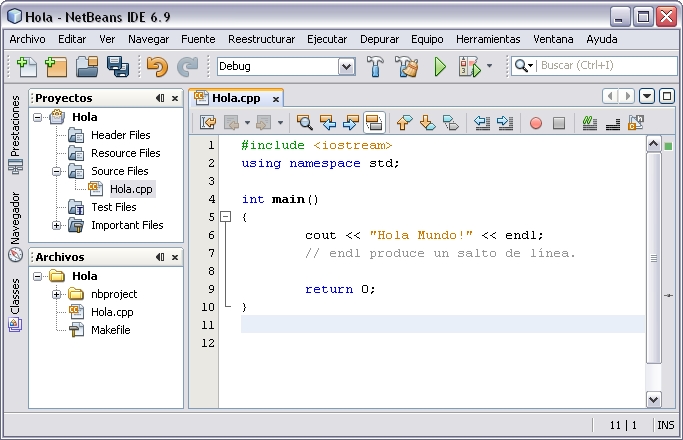Click the Uncomment icon in the editor toolbar
The width and height of the screenshot is (683, 440).
pos(612,123)
